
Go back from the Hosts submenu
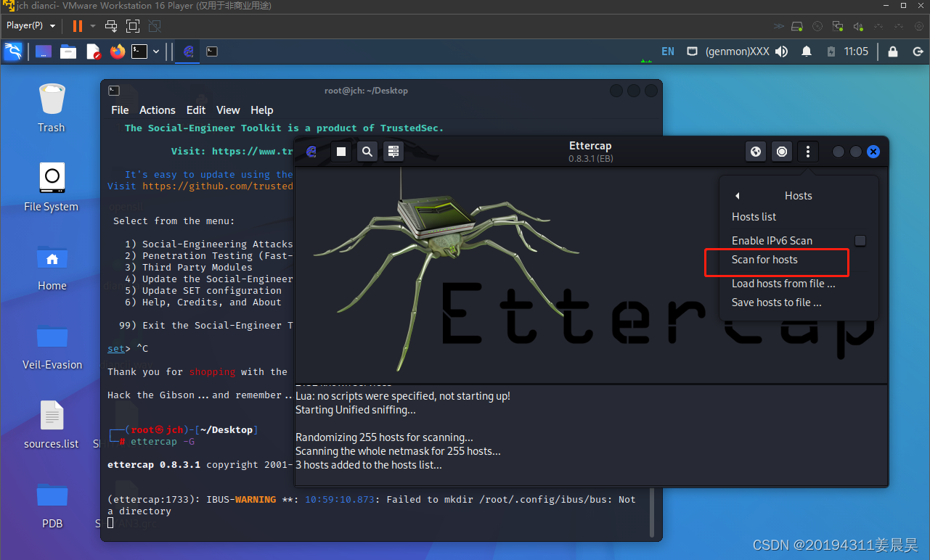[737, 196]
